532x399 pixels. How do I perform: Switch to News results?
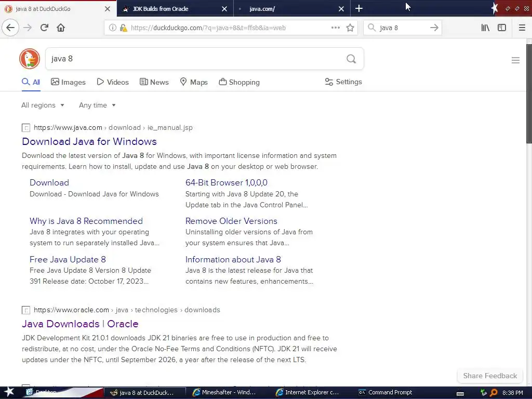pyautogui.click(x=154, y=82)
